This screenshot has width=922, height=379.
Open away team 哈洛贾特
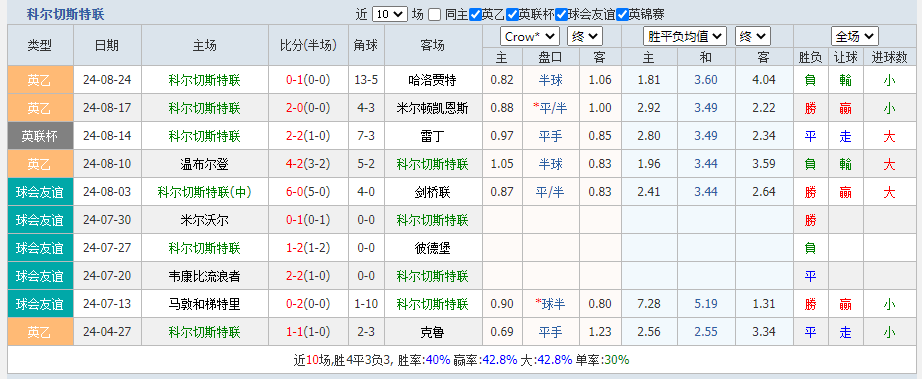(x=433, y=80)
